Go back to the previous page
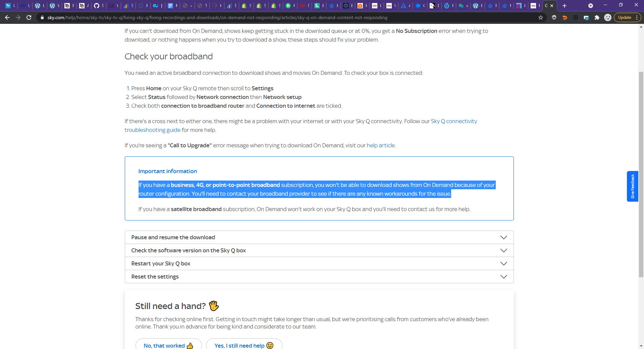The height and width of the screenshot is (349, 644). 7,17
